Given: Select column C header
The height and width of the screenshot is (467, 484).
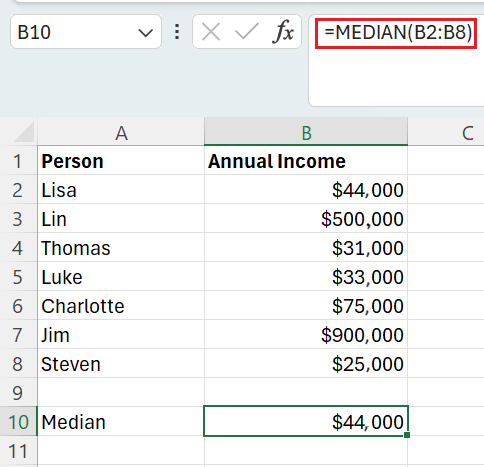Looking at the screenshot, I should 446,132.
